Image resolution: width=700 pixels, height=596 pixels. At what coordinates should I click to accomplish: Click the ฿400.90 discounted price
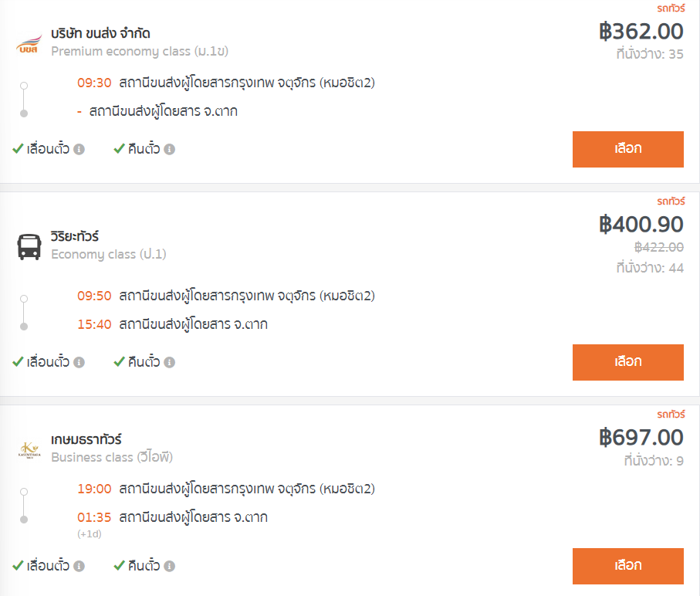641,224
